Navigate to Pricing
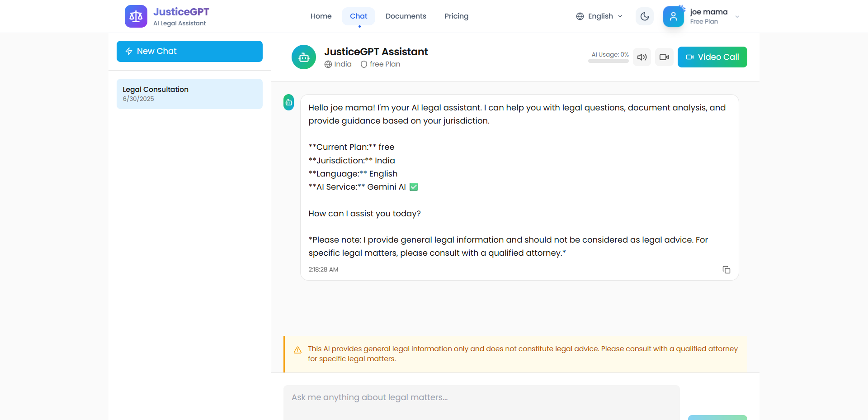Image resolution: width=868 pixels, height=420 pixels. click(456, 16)
